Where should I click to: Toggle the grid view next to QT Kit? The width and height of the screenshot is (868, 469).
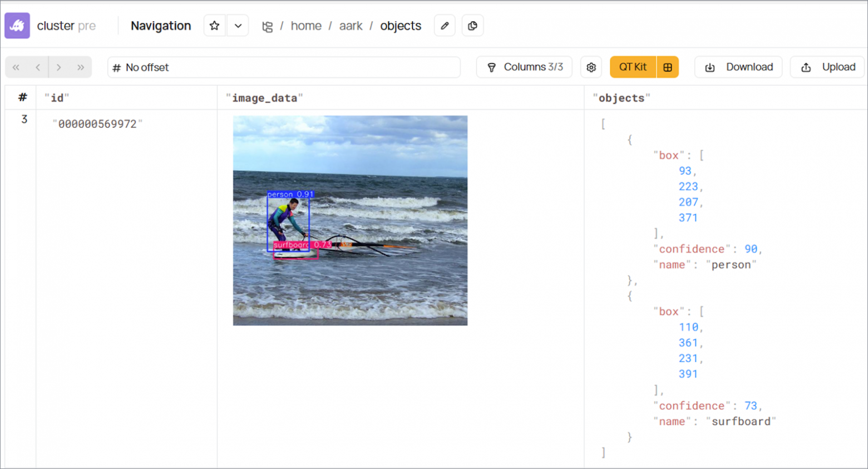(x=668, y=67)
